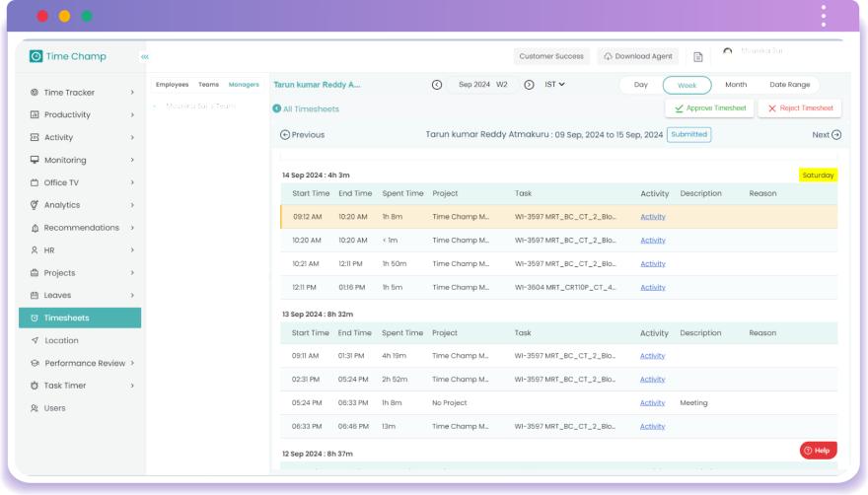Open the document icon in header
Viewport: 868px width, 495px height.
click(698, 57)
